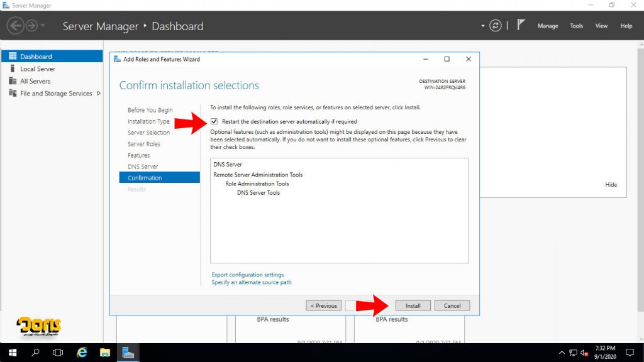The width and height of the screenshot is (644, 362).
Task: Show hidden system tray icons
Action: pos(562,353)
